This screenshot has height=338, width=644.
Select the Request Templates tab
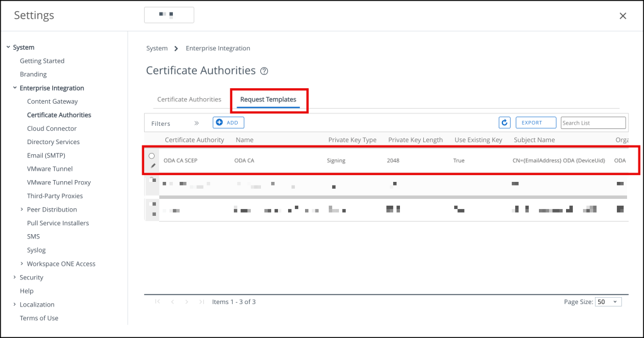point(268,99)
